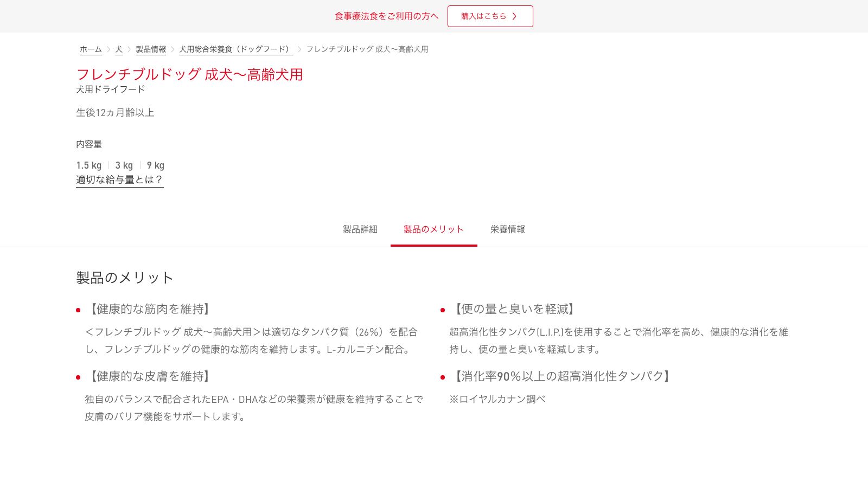Image resolution: width=868 pixels, height=488 pixels.
Task: Click the 購入はこちら purchase button
Action: coord(490,16)
